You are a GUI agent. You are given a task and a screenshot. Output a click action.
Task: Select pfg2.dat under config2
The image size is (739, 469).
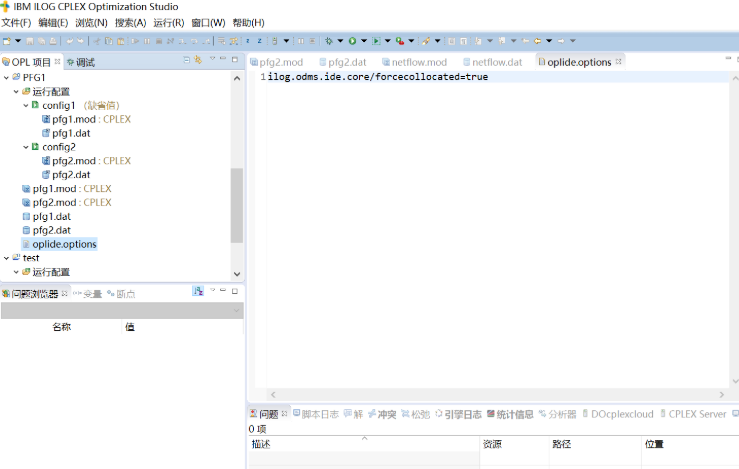(66, 175)
